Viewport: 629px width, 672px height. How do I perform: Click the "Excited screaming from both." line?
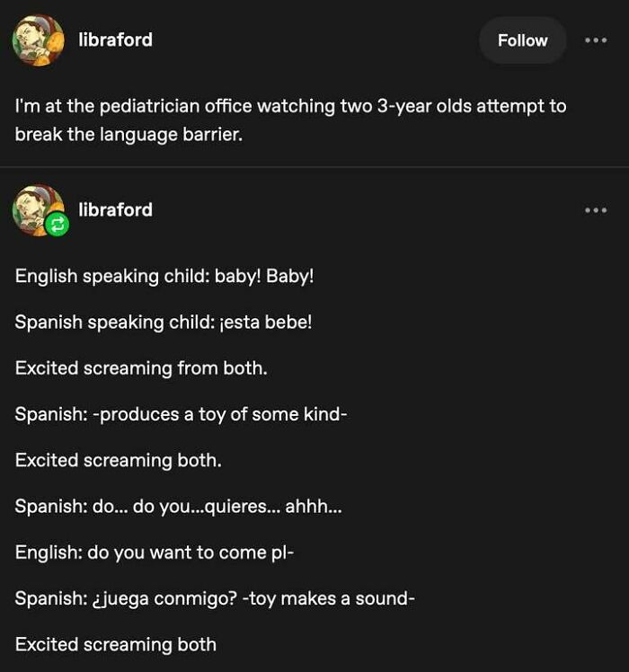tap(141, 367)
